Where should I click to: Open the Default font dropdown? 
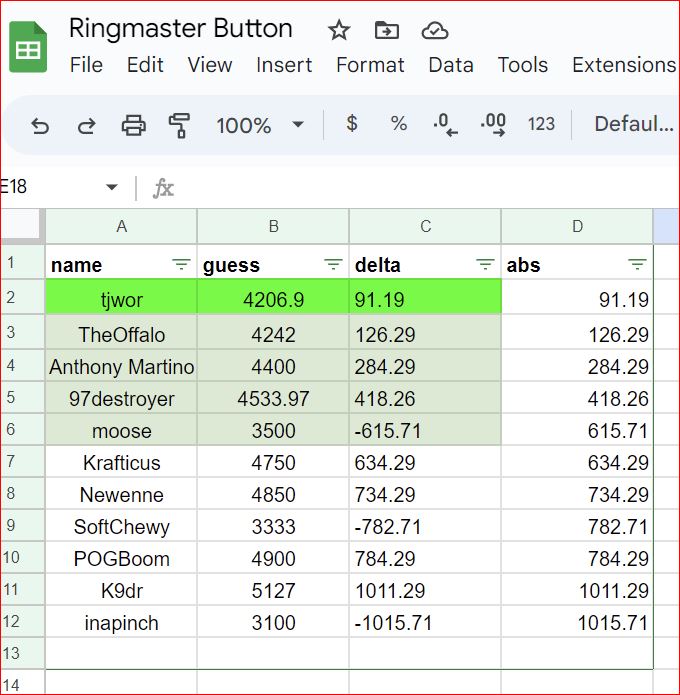(x=634, y=124)
